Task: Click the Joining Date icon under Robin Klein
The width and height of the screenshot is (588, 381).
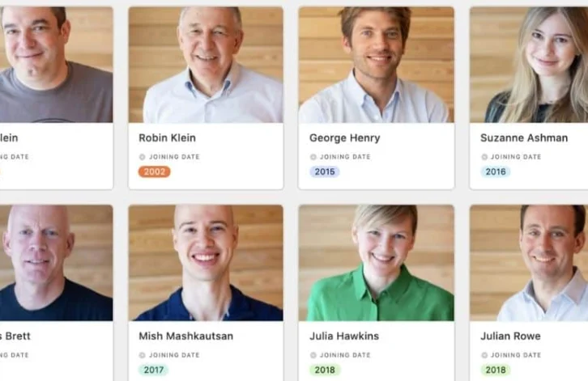Action: tap(142, 157)
